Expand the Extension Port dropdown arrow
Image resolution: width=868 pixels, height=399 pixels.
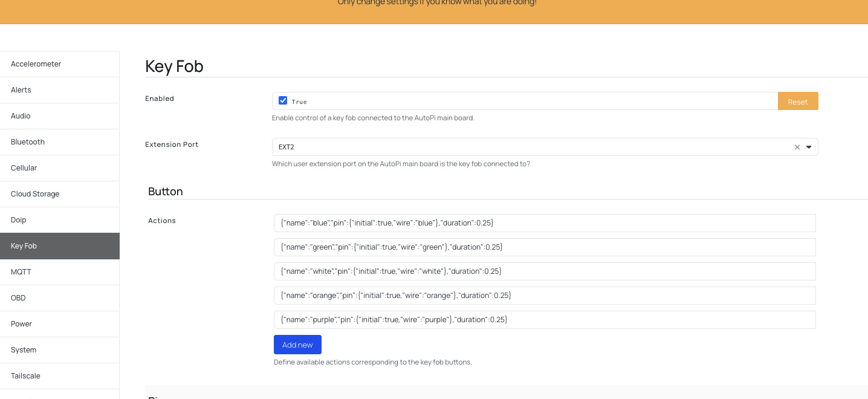(x=809, y=147)
